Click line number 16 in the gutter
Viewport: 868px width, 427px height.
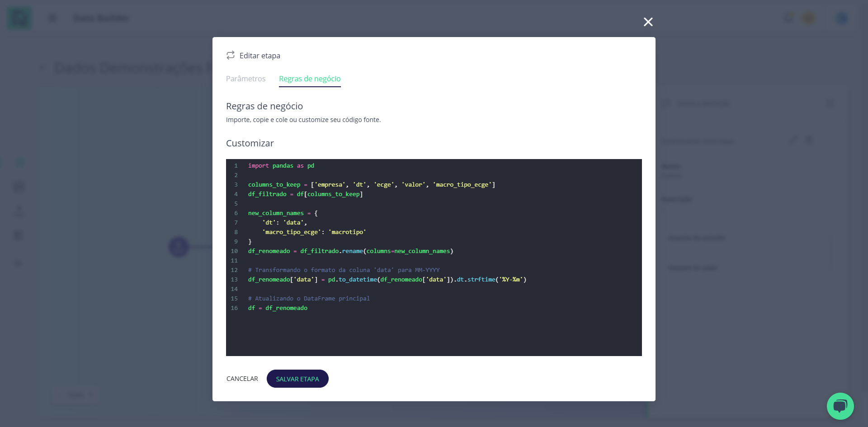234,308
